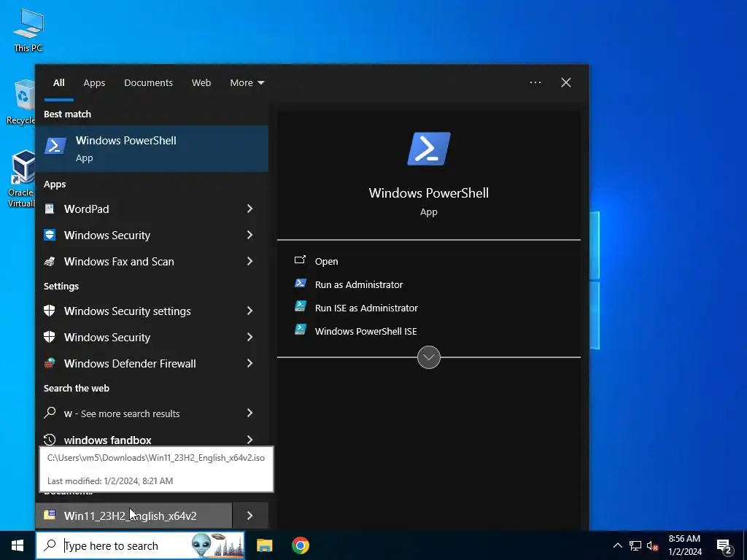Viewport: 747px width, 560px height.
Task: Open the Win11_23H2_English_x64v2 document result
Action: (x=134, y=516)
